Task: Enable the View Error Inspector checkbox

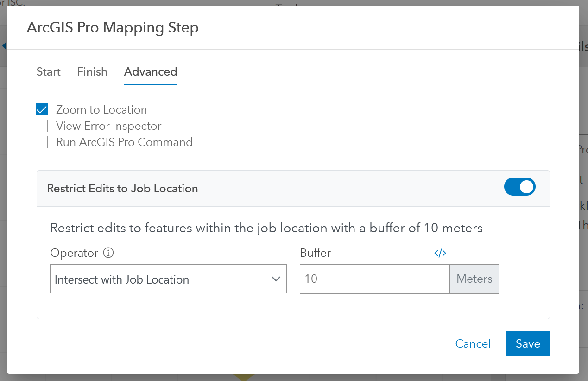Action: click(x=42, y=126)
